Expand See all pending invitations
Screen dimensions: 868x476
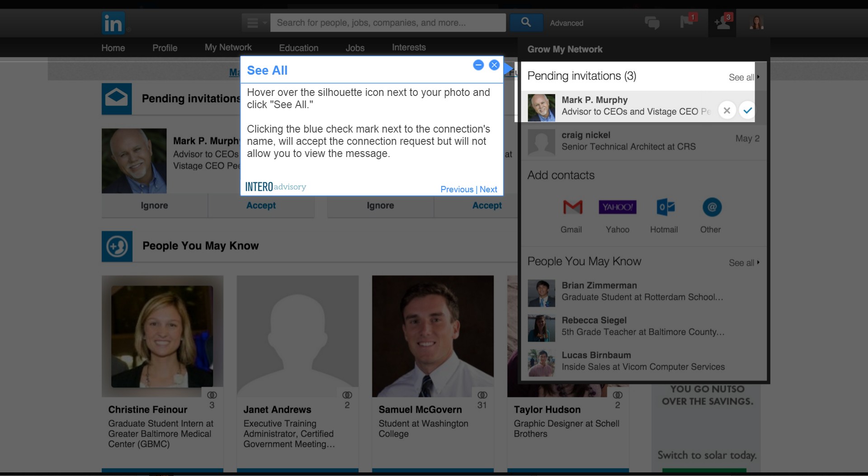(x=744, y=77)
